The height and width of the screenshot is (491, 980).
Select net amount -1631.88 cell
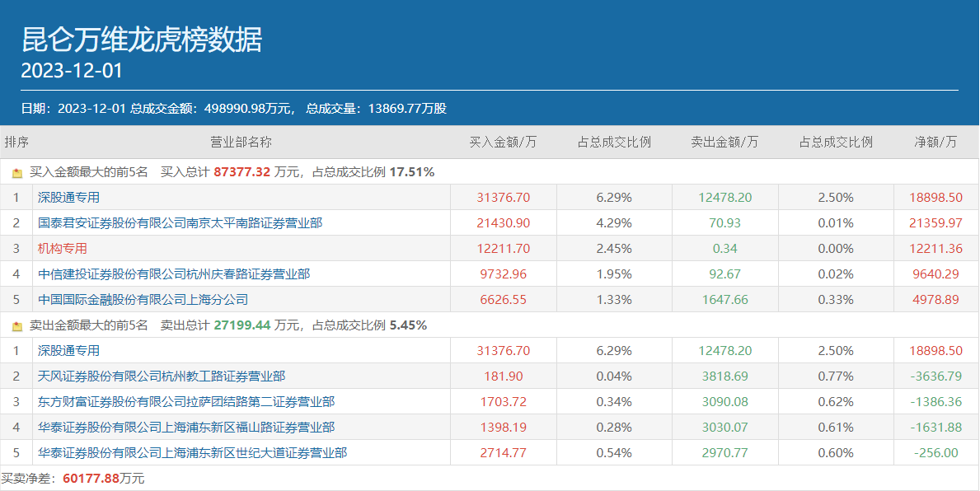[x=936, y=428]
